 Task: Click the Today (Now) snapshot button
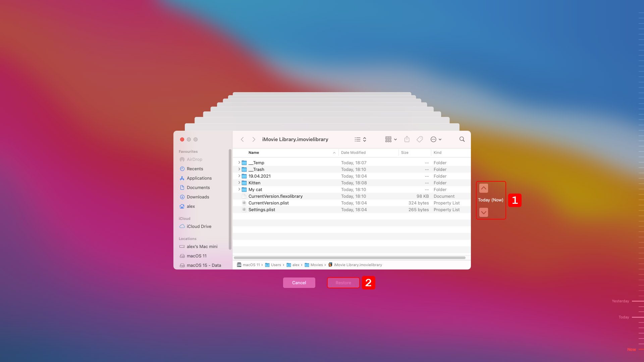pos(490,200)
